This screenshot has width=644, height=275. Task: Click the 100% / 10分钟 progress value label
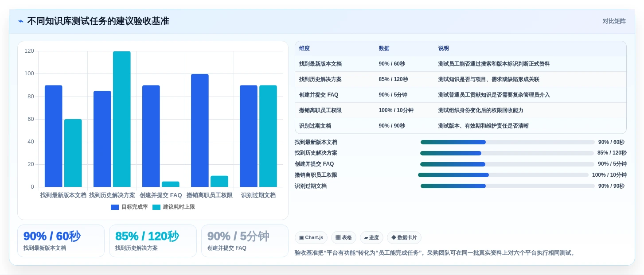coord(609,175)
